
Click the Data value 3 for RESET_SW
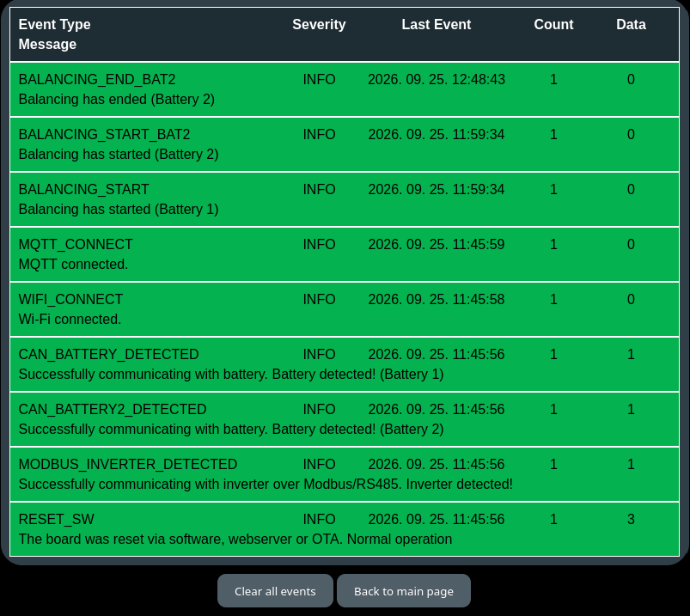click(x=631, y=519)
